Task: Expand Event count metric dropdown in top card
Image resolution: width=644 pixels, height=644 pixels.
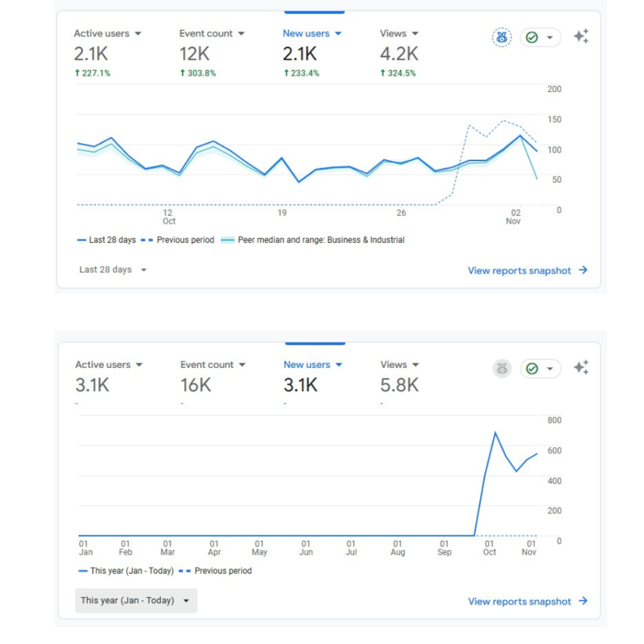Action: 241,34
